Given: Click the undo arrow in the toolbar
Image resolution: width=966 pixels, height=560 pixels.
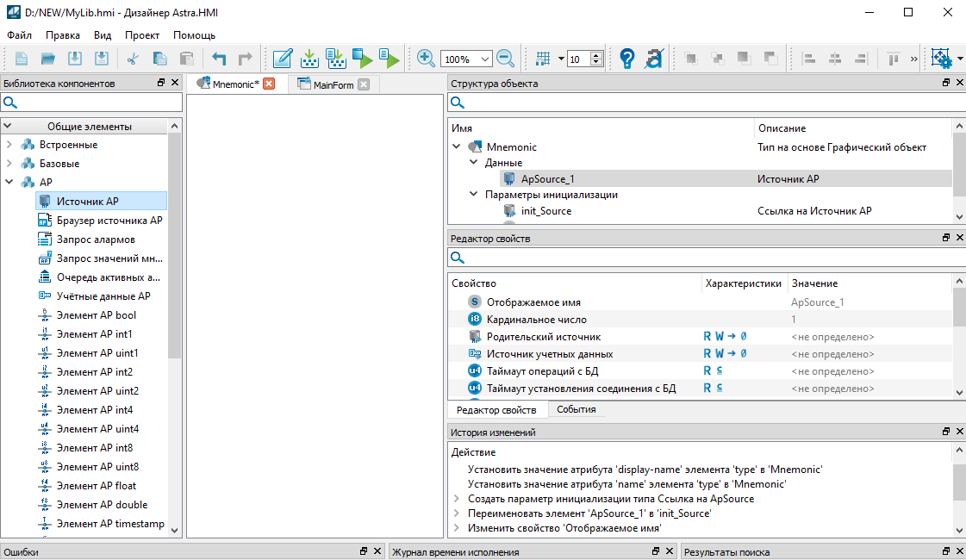Looking at the screenshot, I should (219, 59).
